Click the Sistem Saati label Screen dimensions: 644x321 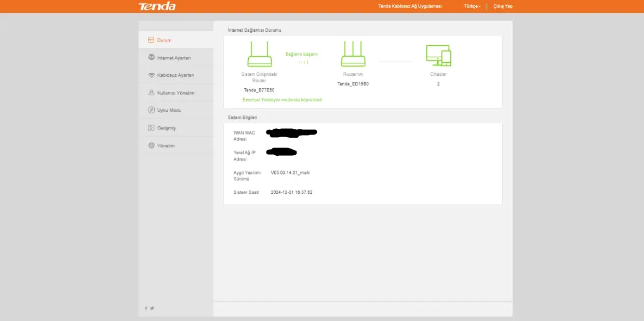(246, 192)
